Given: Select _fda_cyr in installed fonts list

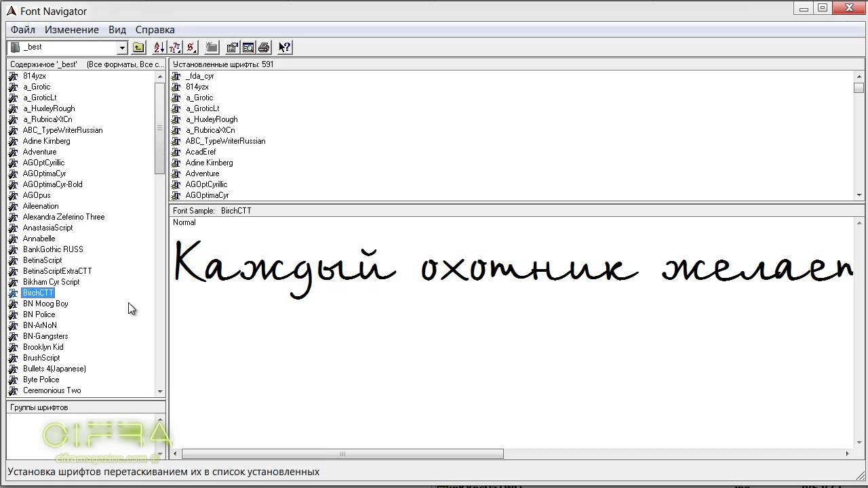Looking at the screenshot, I should click(200, 76).
